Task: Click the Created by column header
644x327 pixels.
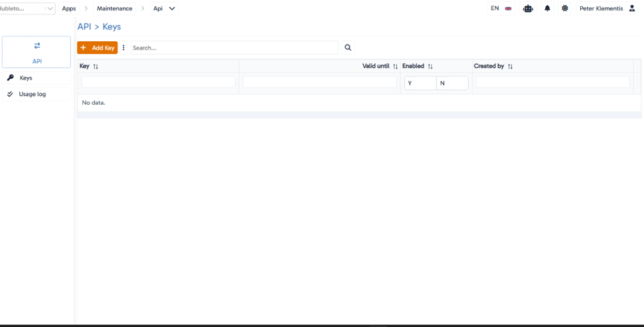Action: click(553, 66)
